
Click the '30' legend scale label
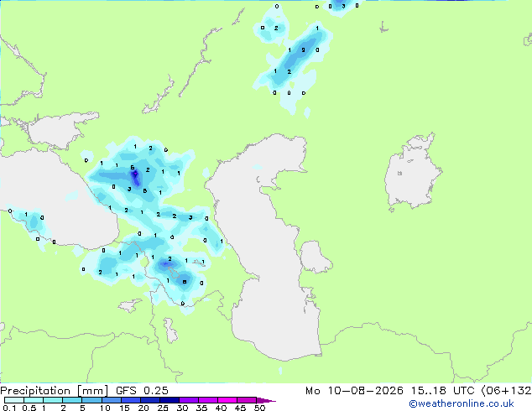(x=182, y=408)
